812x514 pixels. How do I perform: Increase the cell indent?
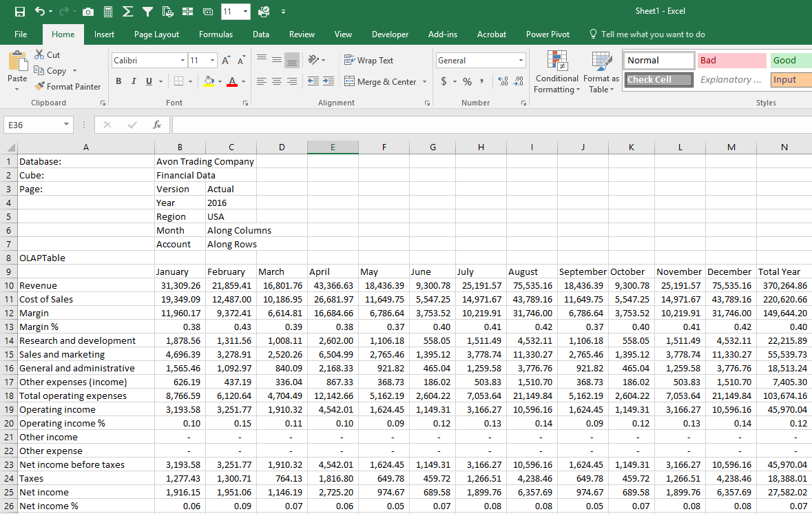(329, 81)
